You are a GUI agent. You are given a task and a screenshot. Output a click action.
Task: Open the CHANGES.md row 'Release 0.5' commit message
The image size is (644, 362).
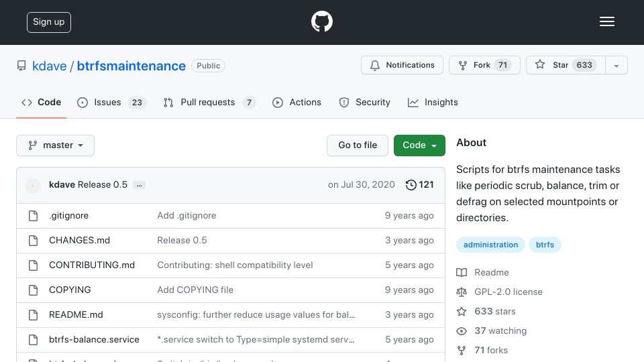point(182,240)
